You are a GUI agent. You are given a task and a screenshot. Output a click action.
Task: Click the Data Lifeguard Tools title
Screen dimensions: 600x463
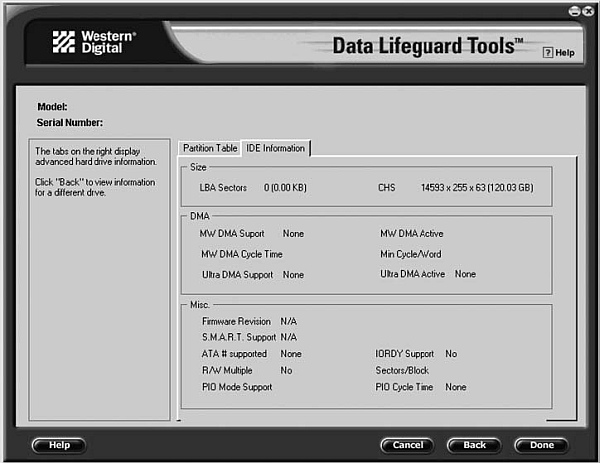427,46
